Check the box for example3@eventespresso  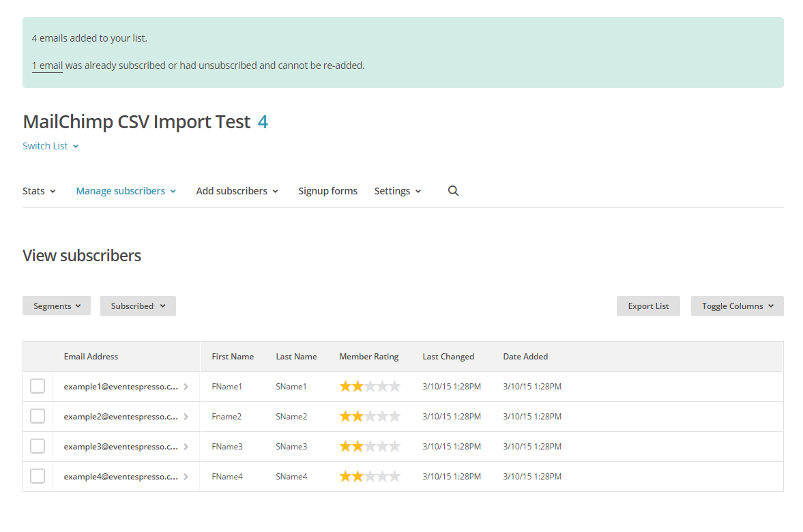pyautogui.click(x=38, y=446)
